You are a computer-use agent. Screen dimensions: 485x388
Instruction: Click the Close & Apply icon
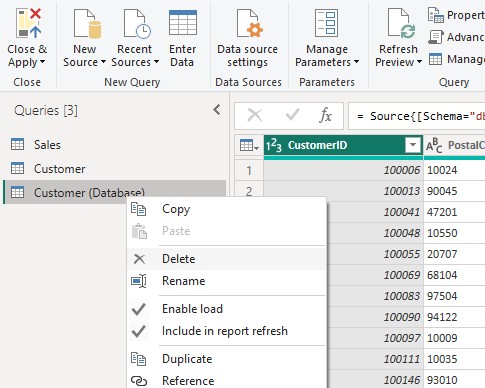click(x=28, y=23)
